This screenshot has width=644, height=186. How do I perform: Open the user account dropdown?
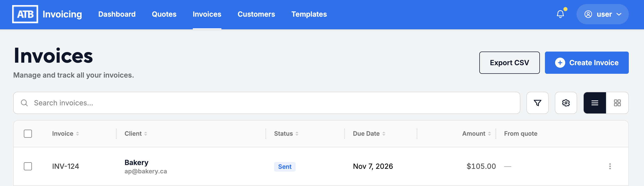pyautogui.click(x=602, y=14)
